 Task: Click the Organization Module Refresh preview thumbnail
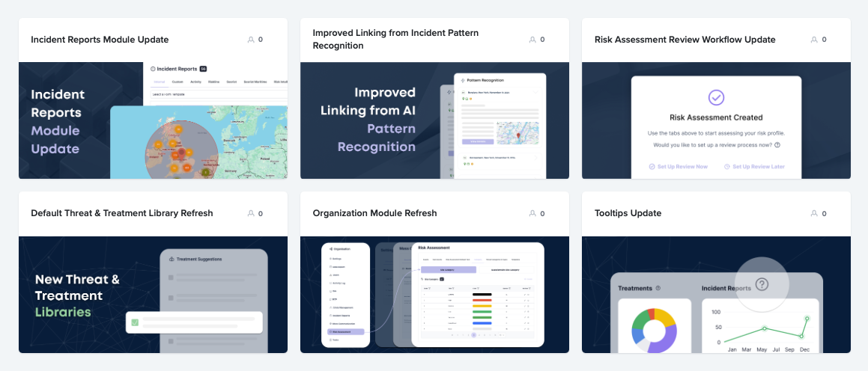(434, 295)
